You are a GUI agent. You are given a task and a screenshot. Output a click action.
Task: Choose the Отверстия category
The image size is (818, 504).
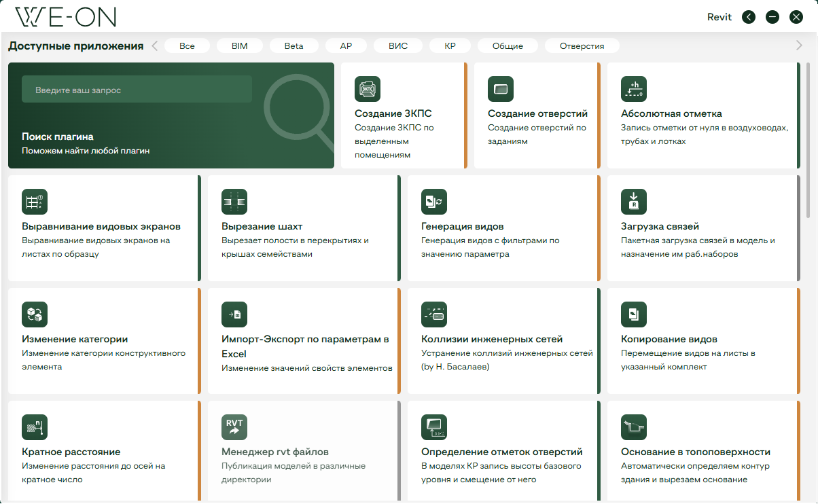click(582, 46)
